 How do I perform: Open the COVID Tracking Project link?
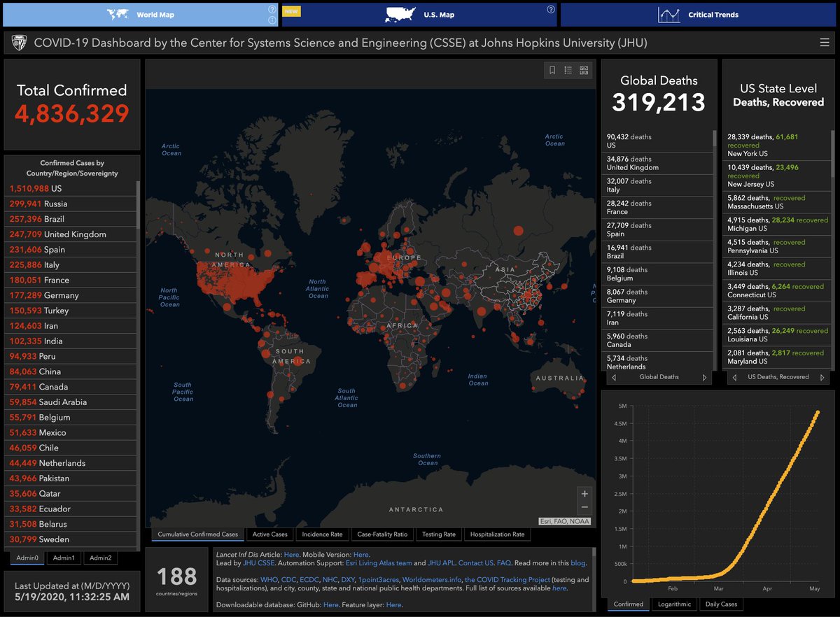507,580
